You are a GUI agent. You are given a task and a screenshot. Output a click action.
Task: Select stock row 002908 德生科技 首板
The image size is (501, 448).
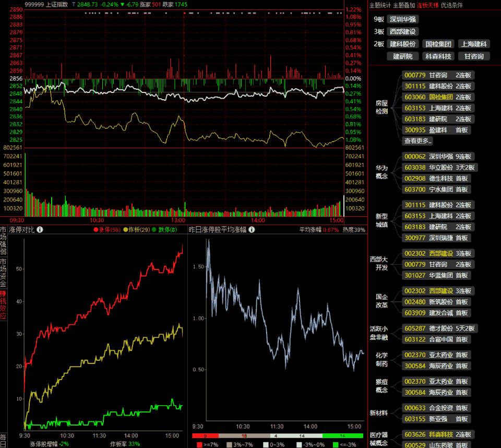point(436,179)
